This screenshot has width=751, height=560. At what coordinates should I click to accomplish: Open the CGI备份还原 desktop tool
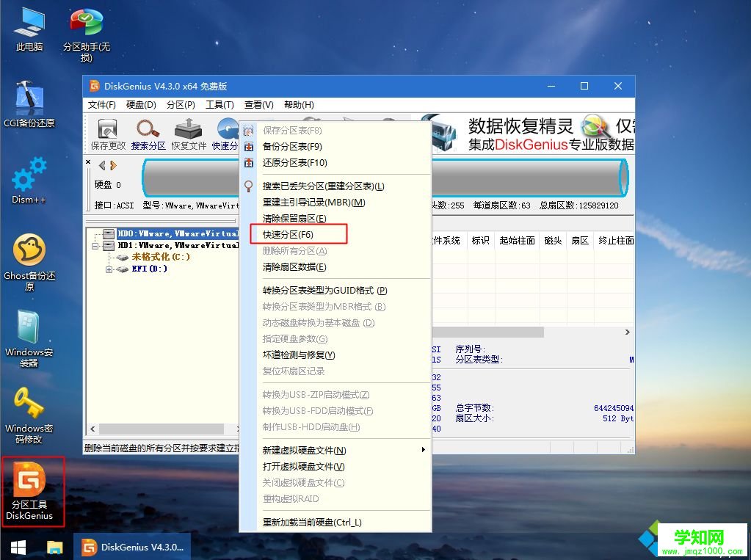[x=28, y=103]
